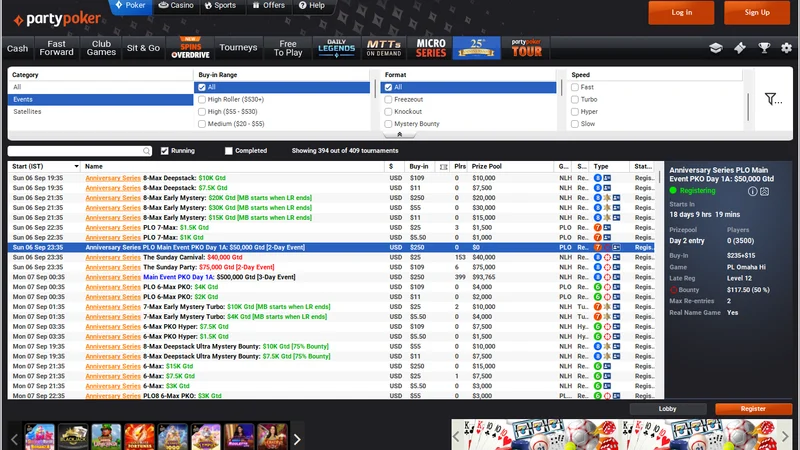The image size is (800, 450).
Task: Click the Sign Up button
Action: [x=757, y=12]
